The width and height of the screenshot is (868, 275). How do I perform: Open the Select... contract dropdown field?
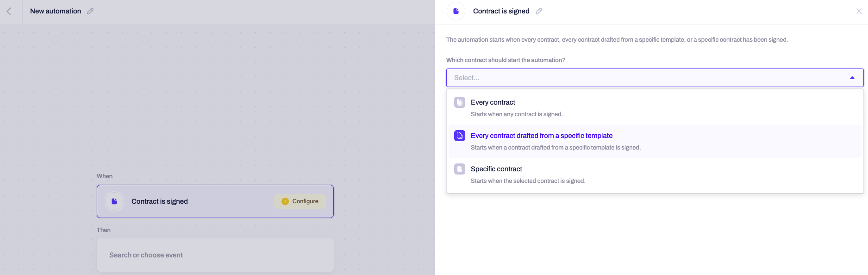pyautogui.click(x=655, y=78)
